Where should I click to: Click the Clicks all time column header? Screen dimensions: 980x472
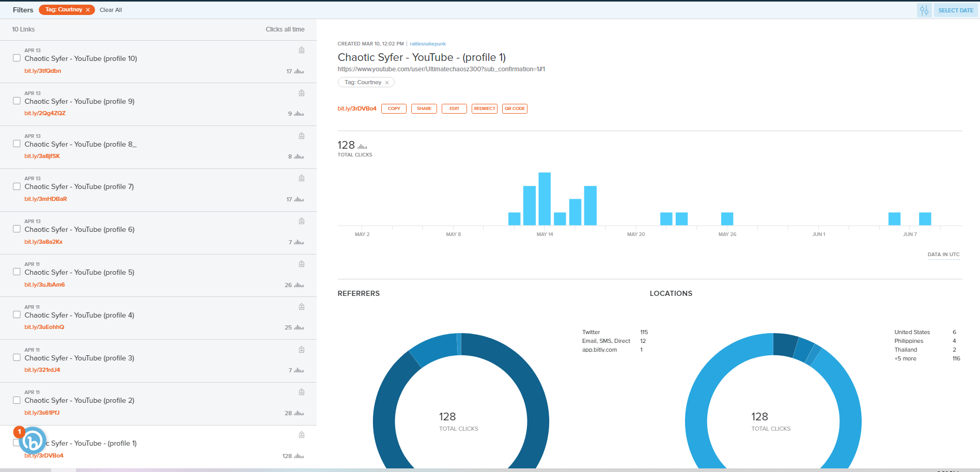[285, 29]
